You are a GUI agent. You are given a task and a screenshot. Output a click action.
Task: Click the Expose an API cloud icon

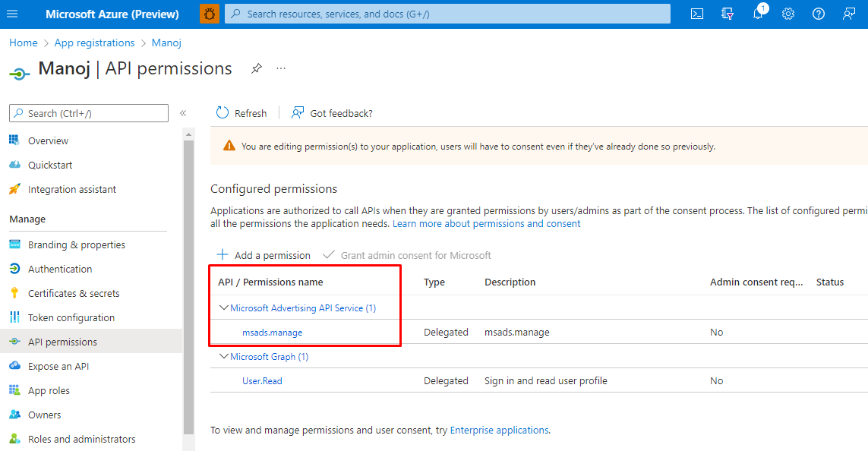14,366
